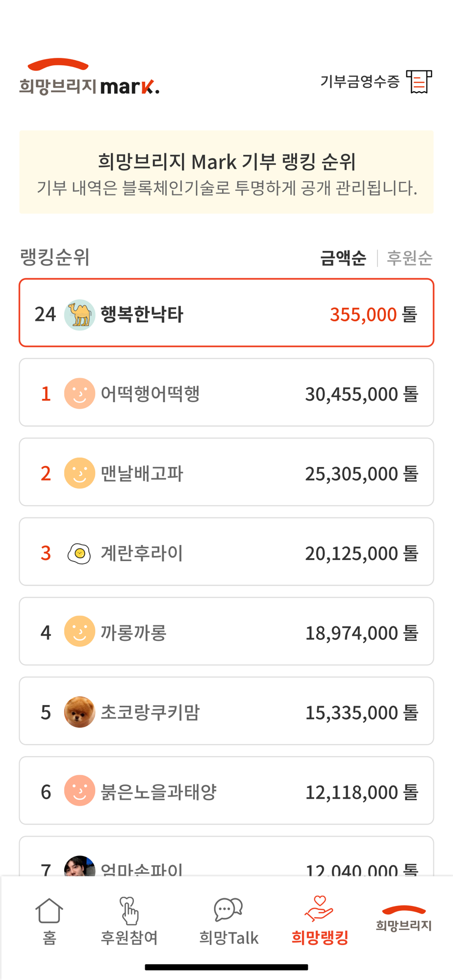Open rank 2 맨날배고파 entry
The height and width of the screenshot is (980, 453).
pos(226,472)
